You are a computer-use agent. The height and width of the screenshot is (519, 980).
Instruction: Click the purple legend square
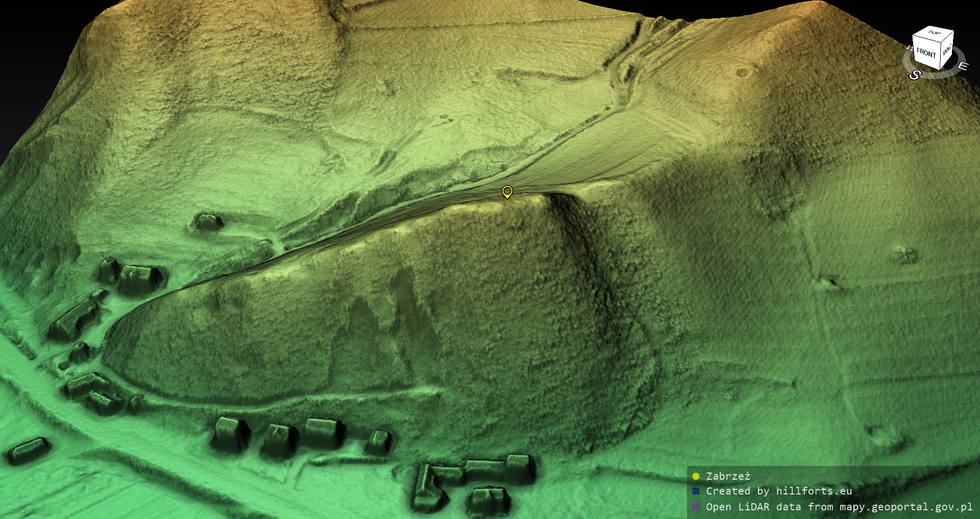[696, 507]
